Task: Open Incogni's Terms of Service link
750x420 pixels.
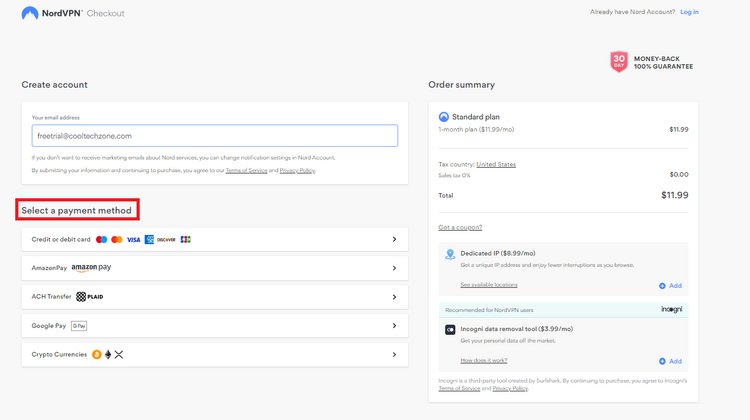Action: [459, 388]
